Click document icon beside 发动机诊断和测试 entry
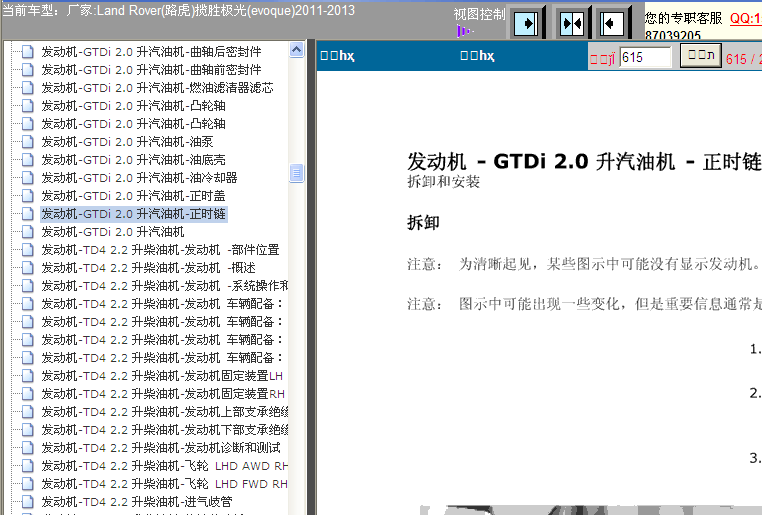 28,447
